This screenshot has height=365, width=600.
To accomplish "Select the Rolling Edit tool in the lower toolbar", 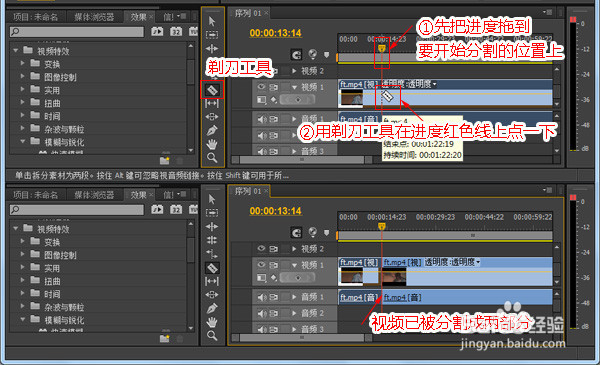I will [212, 240].
